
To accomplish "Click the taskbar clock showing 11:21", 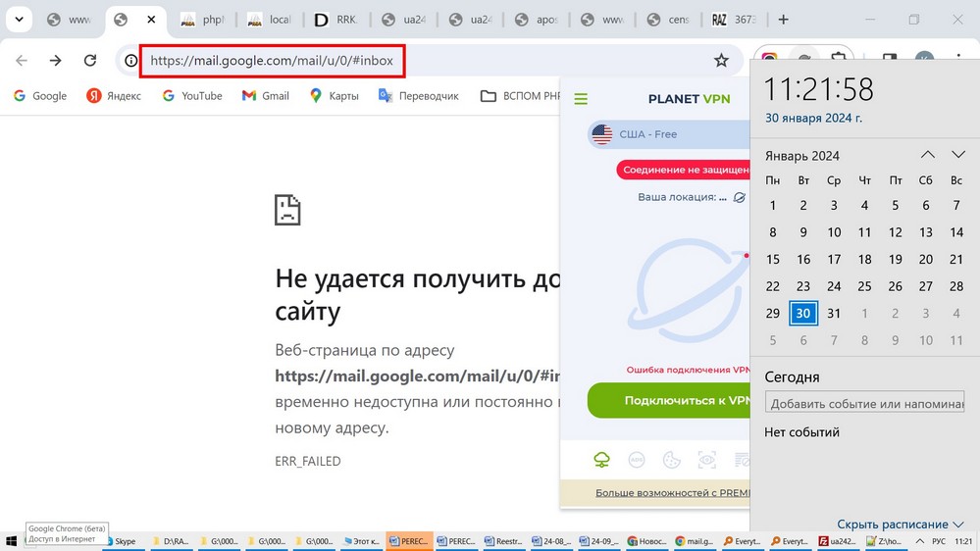I will click(x=963, y=541).
